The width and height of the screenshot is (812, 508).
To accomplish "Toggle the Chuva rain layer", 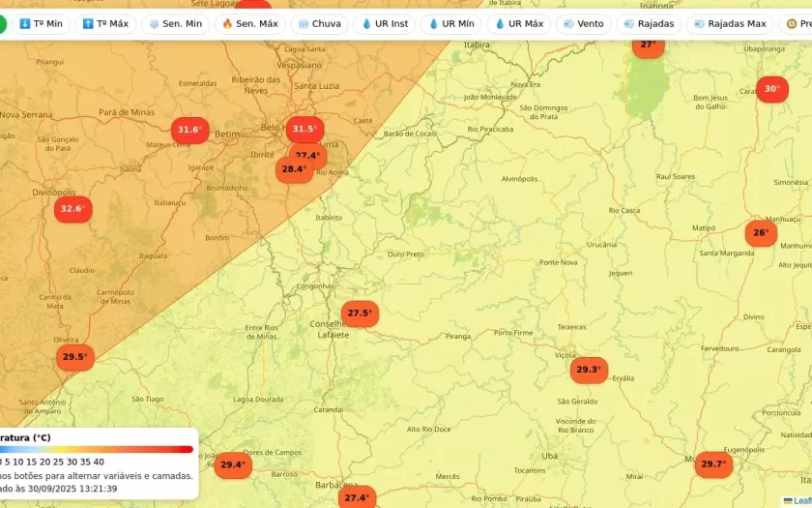I will point(320,23).
